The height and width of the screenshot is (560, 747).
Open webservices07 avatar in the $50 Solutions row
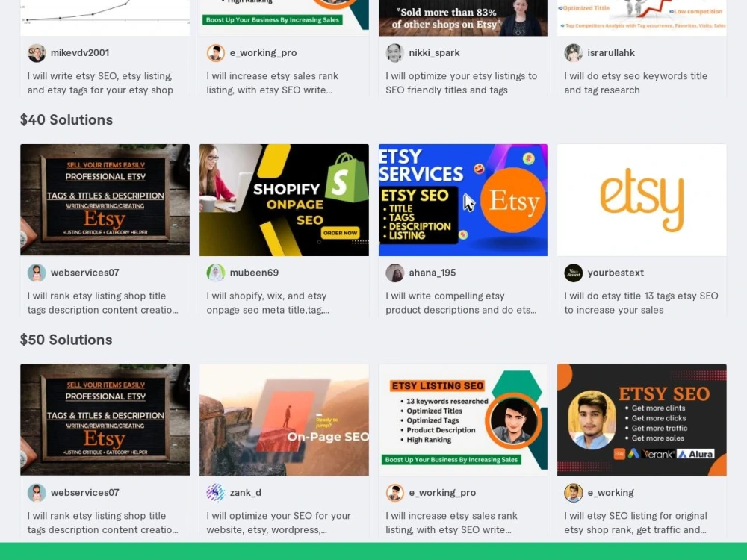click(36, 493)
